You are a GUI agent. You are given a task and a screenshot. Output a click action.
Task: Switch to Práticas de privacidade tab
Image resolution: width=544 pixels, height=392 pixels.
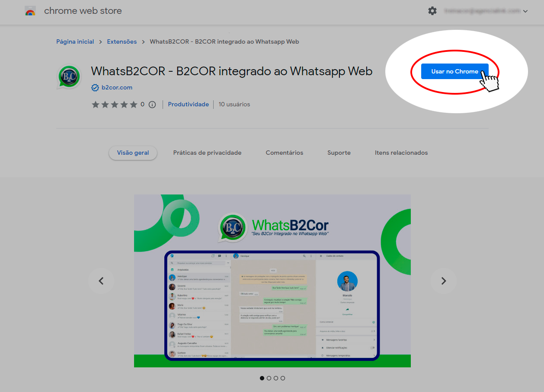pyautogui.click(x=207, y=153)
